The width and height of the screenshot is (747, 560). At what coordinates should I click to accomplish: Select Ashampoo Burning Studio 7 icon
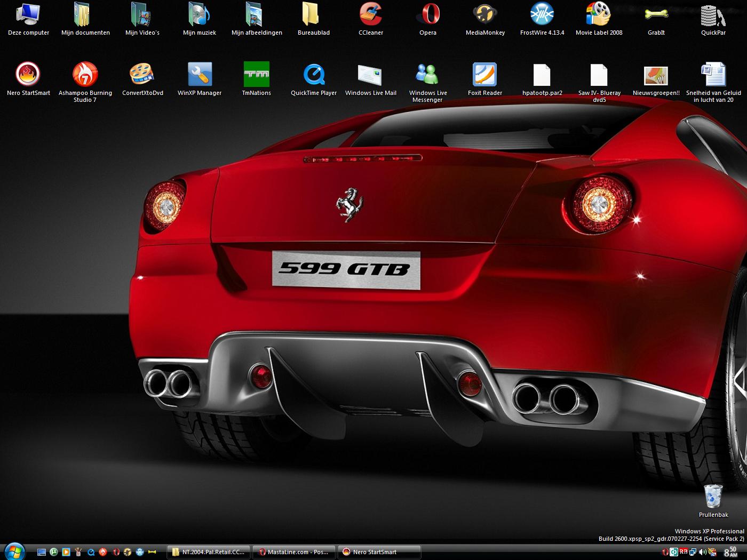pos(85,82)
